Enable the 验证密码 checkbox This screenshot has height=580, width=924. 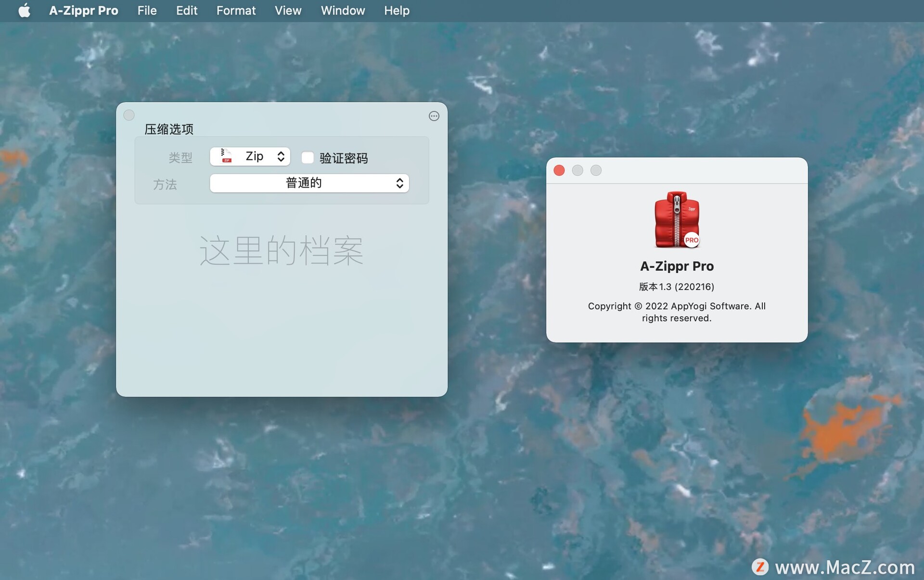[x=307, y=157]
